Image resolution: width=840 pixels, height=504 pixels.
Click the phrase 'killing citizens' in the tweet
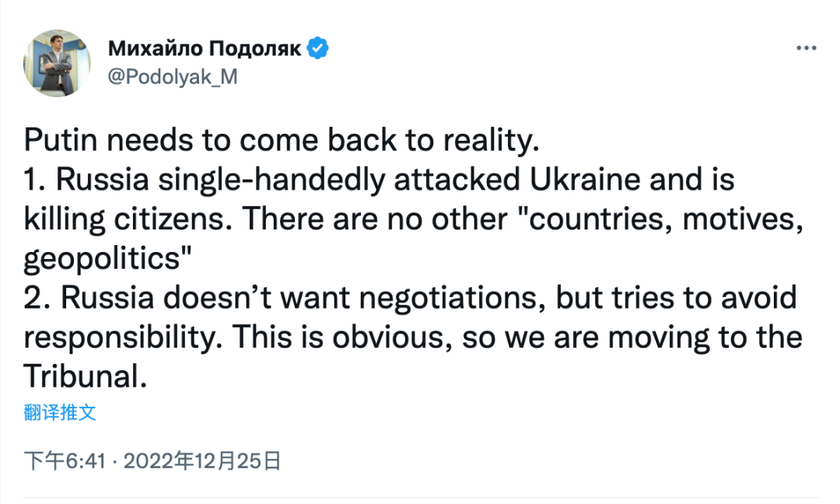128,219
